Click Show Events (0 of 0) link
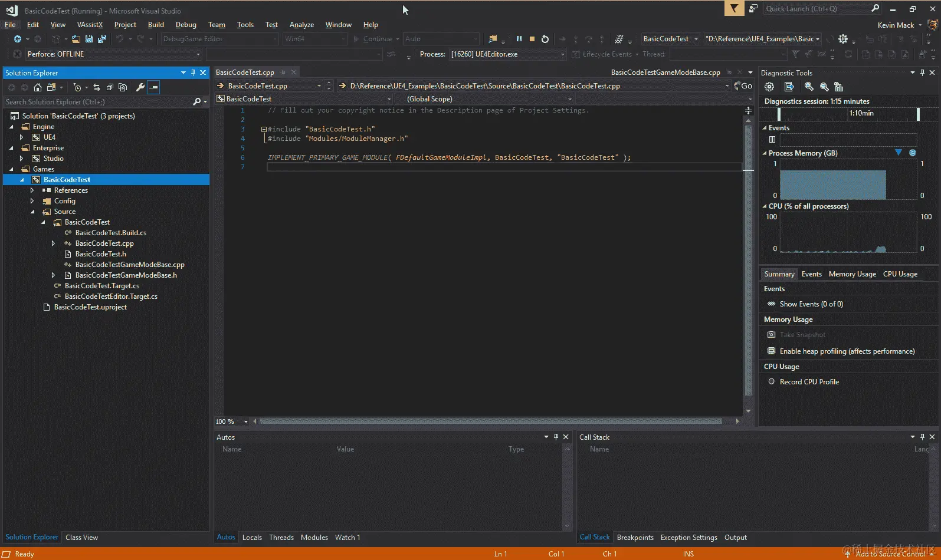 pyautogui.click(x=811, y=304)
